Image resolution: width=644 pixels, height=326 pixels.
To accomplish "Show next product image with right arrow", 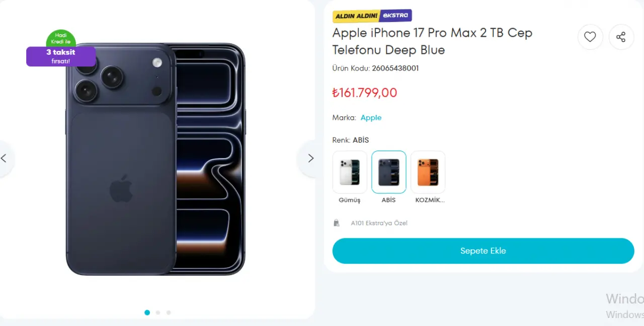I will click(310, 158).
